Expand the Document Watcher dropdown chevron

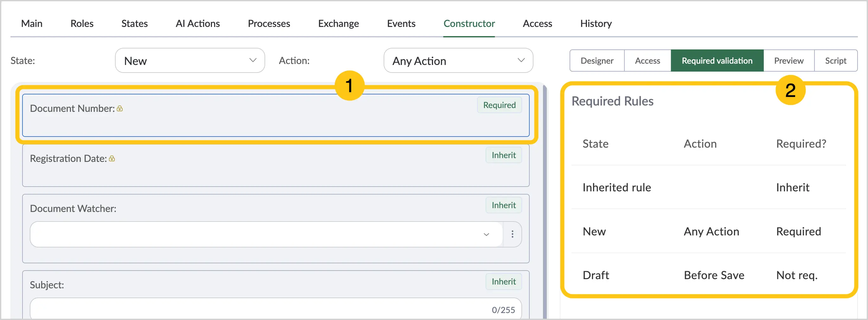[486, 234]
